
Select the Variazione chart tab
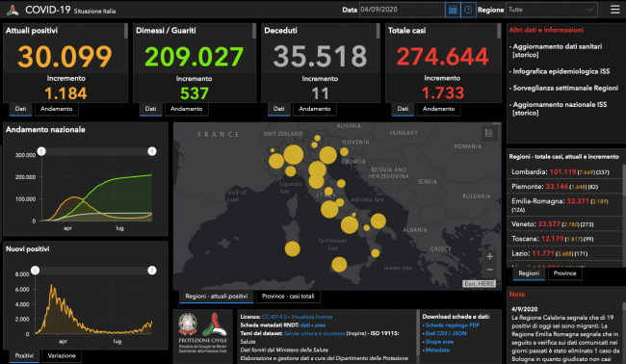click(62, 355)
